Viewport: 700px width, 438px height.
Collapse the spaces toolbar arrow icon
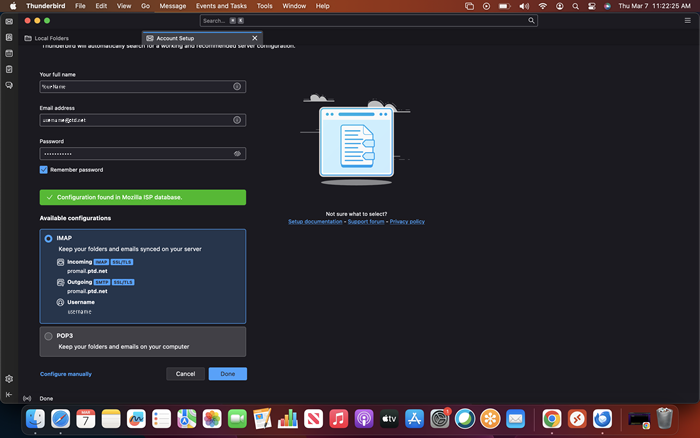tap(9, 395)
